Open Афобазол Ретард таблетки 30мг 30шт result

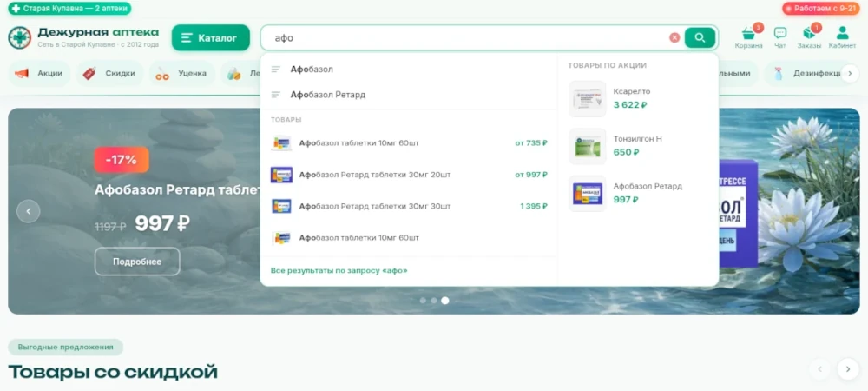tap(408, 206)
